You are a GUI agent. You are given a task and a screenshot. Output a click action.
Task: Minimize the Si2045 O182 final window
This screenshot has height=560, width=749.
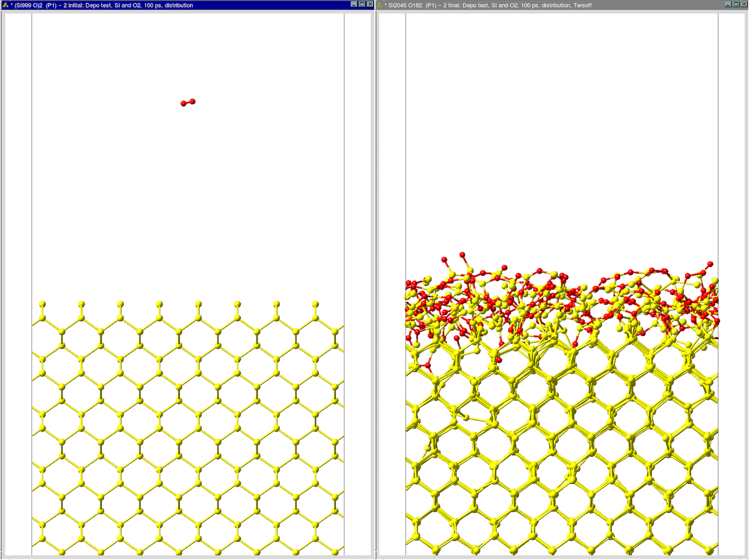point(728,4)
